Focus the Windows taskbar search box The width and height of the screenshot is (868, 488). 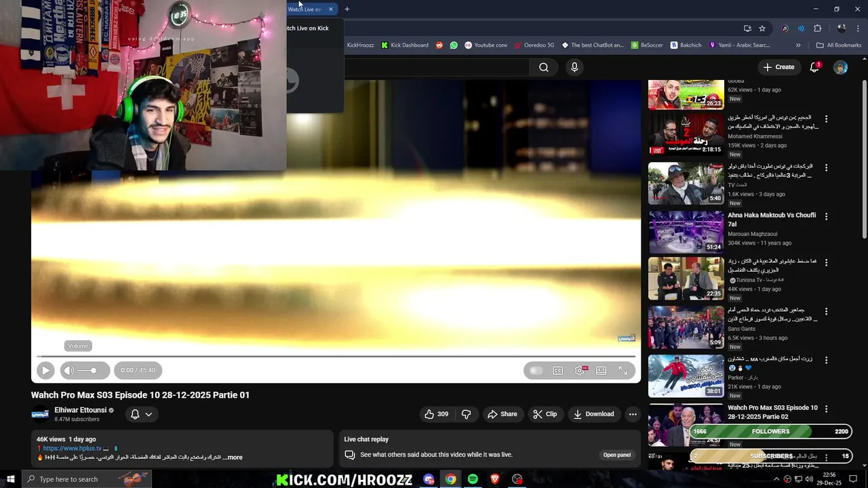tap(86, 479)
